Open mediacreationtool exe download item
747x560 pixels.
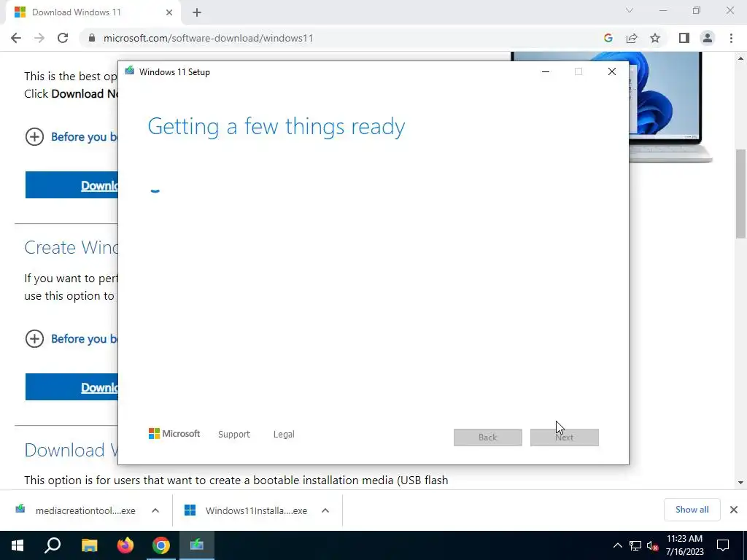pos(76,510)
